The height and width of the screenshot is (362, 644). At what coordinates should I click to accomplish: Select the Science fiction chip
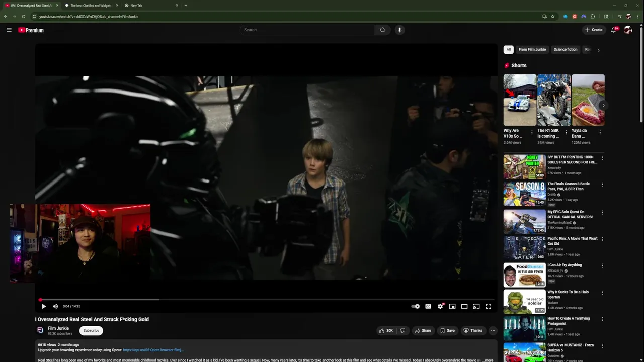point(566,50)
